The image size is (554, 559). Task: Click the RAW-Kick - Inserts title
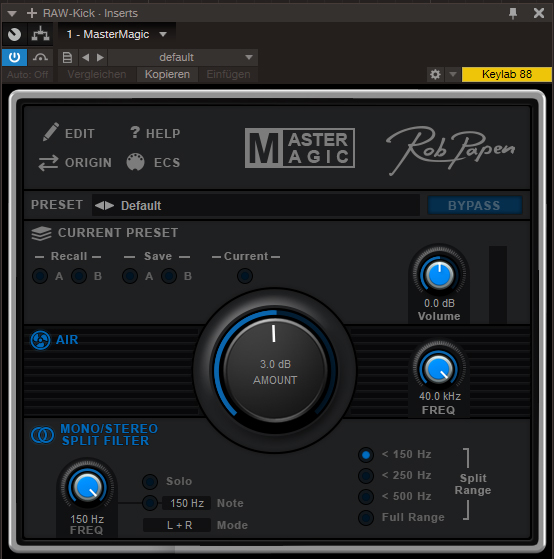tap(90, 14)
